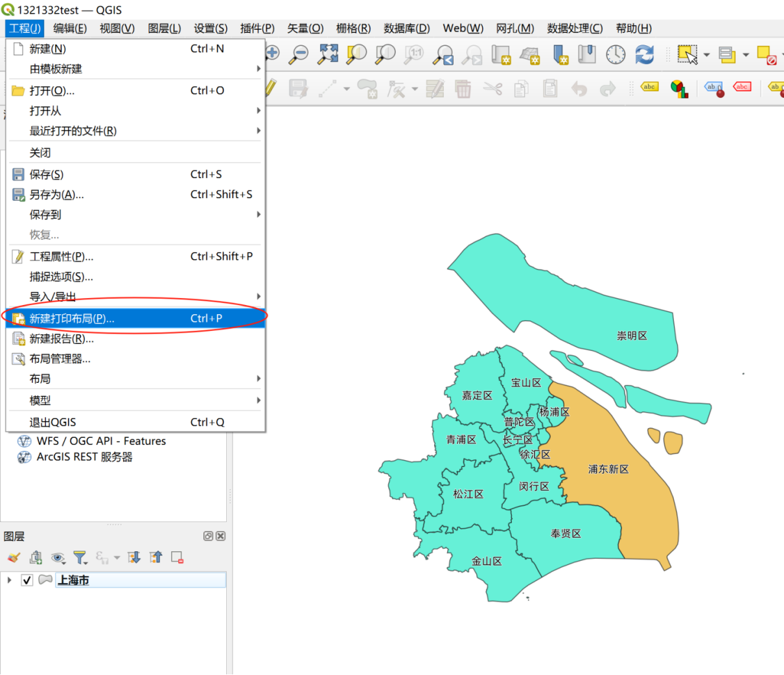The height and width of the screenshot is (675, 784).
Task: Expand the 最近打开的文件(R) submenu
Action: [135, 131]
